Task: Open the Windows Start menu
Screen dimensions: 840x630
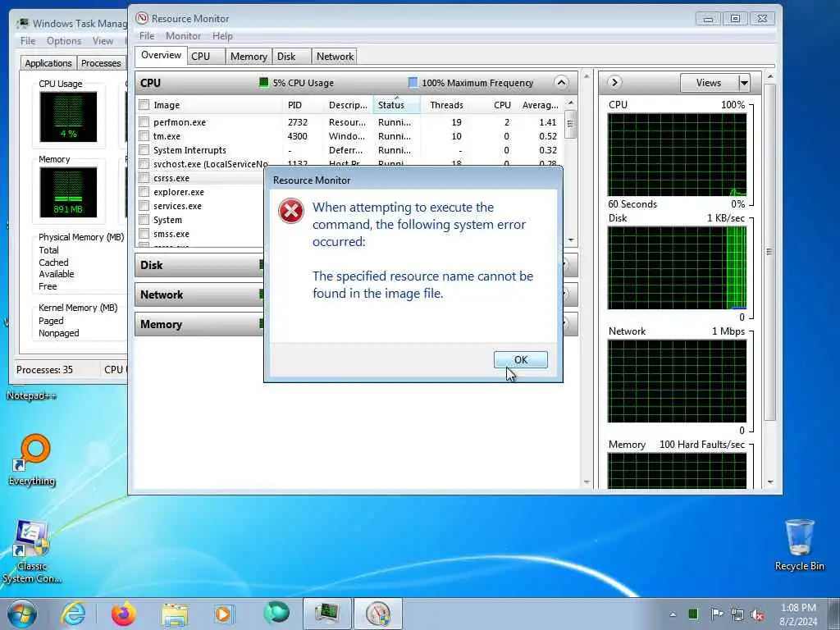Action: (22, 614)
